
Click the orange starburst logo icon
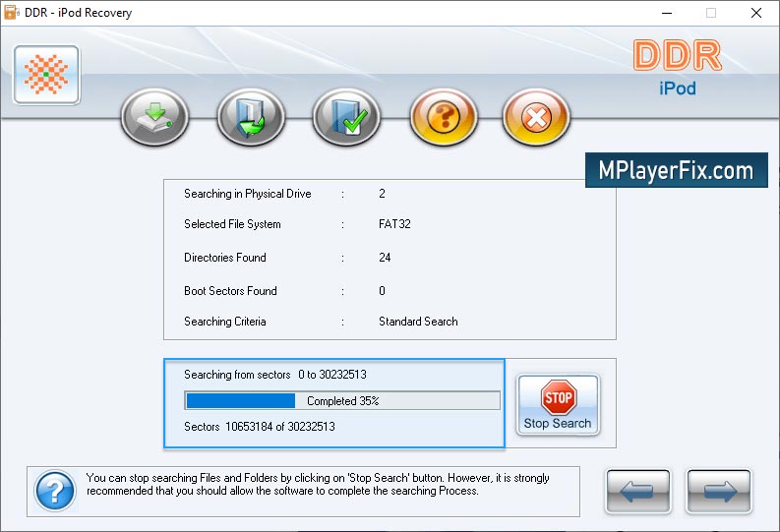tap(47, 75)
